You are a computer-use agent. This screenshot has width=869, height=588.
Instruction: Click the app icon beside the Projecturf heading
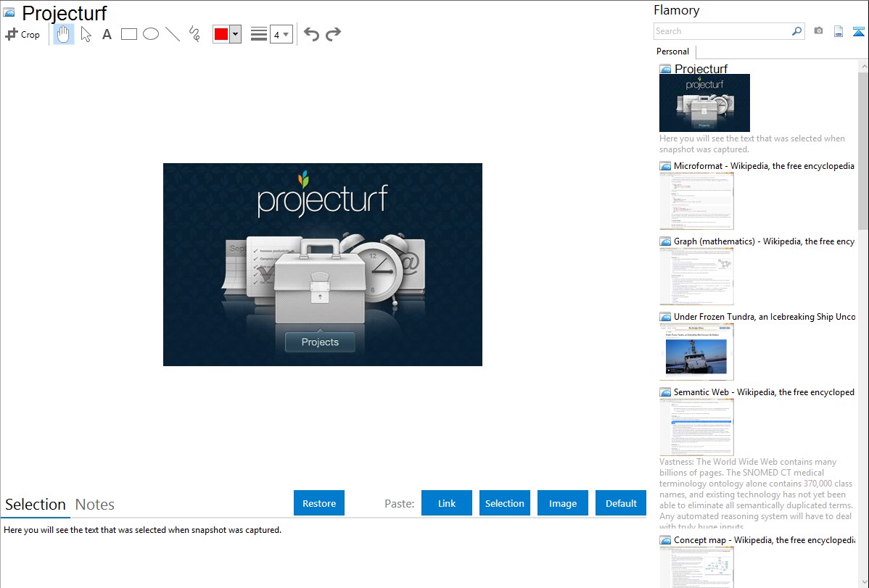point(9,12)
